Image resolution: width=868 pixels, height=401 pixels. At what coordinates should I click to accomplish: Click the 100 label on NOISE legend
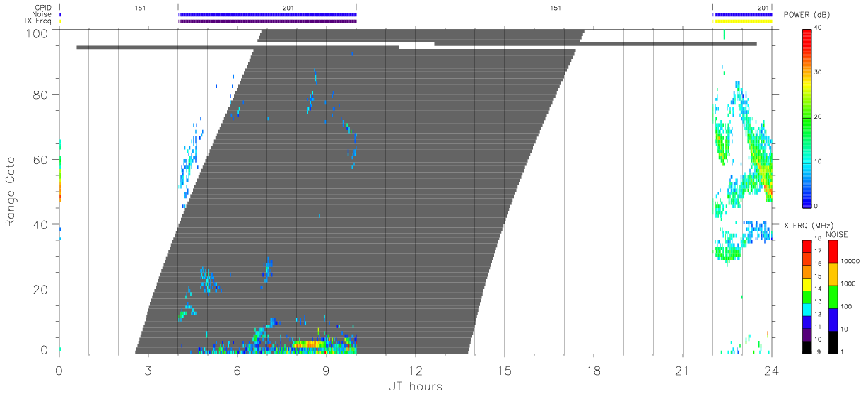pos(848,306)
